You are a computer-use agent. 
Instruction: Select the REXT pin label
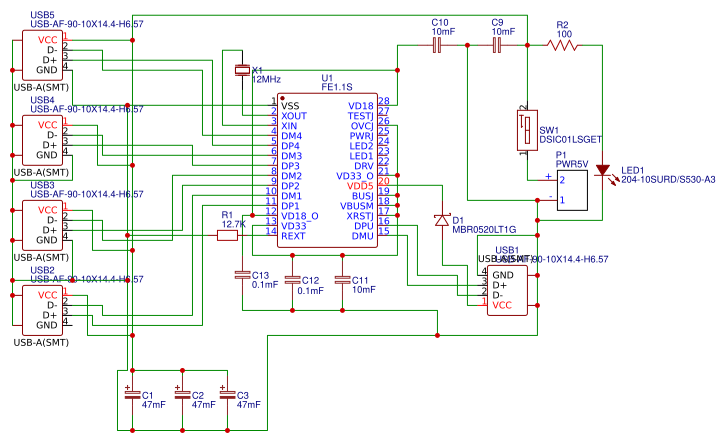(x=293, y=236)
